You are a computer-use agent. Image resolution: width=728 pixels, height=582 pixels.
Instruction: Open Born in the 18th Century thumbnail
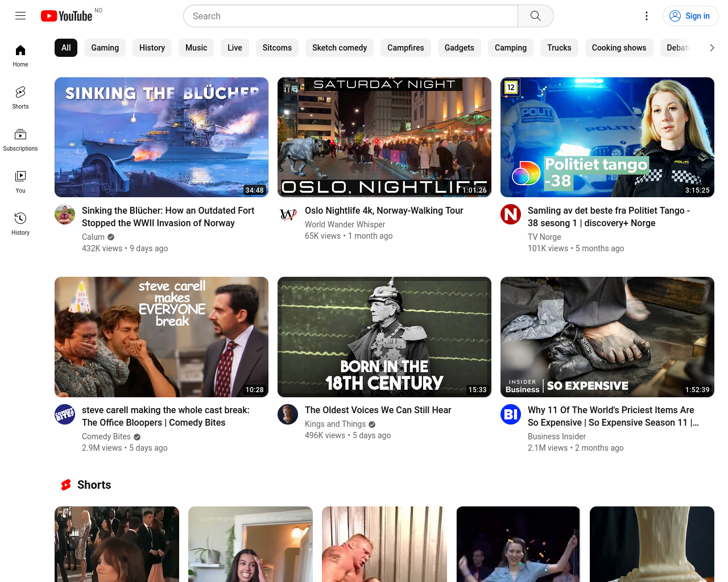[384, 336]
